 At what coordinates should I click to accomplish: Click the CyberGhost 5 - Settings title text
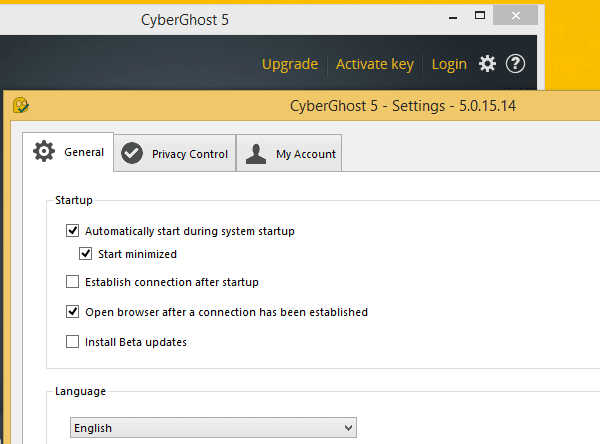click(403, 106)
